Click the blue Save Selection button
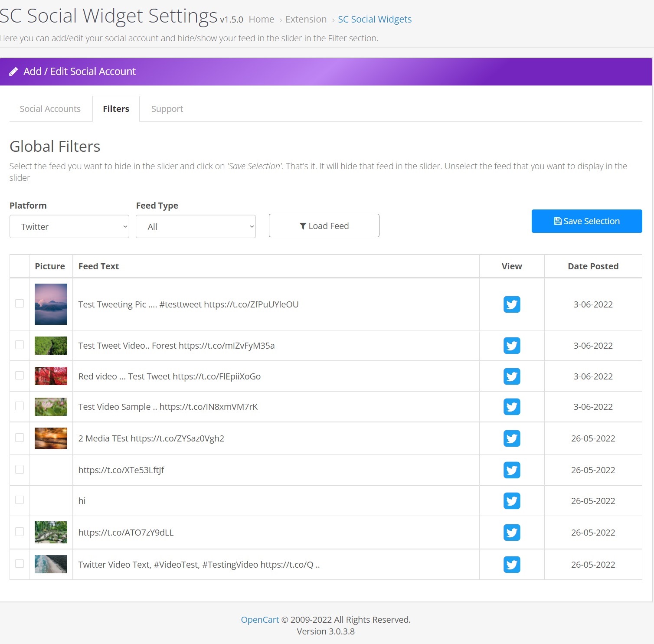Viewport: 654px width, 644px height. [586, 221]
